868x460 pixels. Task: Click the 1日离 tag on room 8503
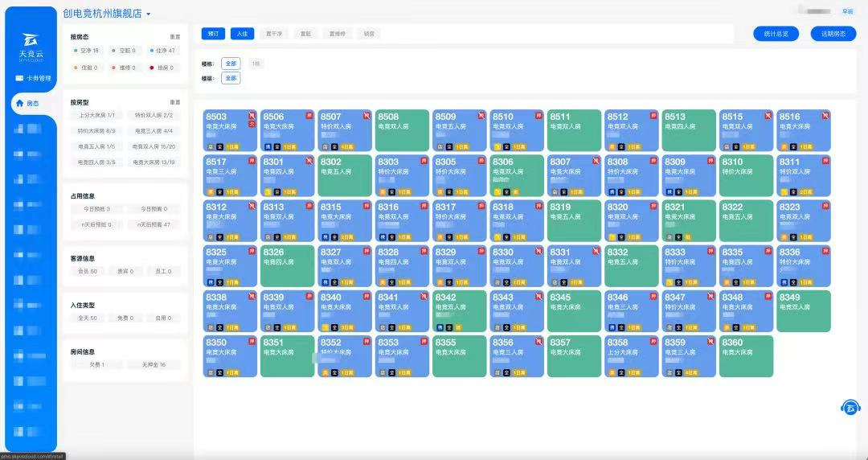tap(232, 147)
